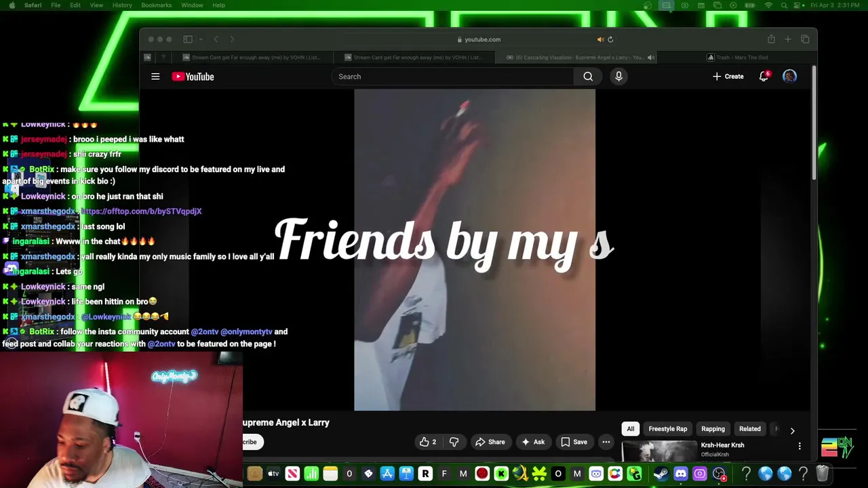Save the video to a playlist
Viewport: 868px width, 488px height.
click(x=574, y=442)
